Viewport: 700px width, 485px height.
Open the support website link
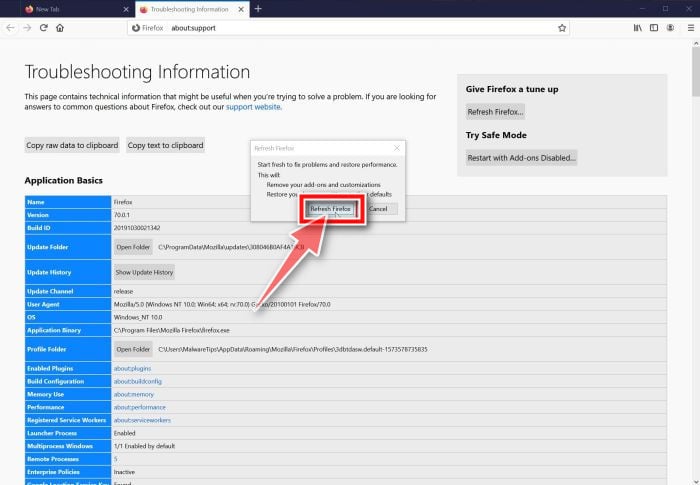coord(253,107)
